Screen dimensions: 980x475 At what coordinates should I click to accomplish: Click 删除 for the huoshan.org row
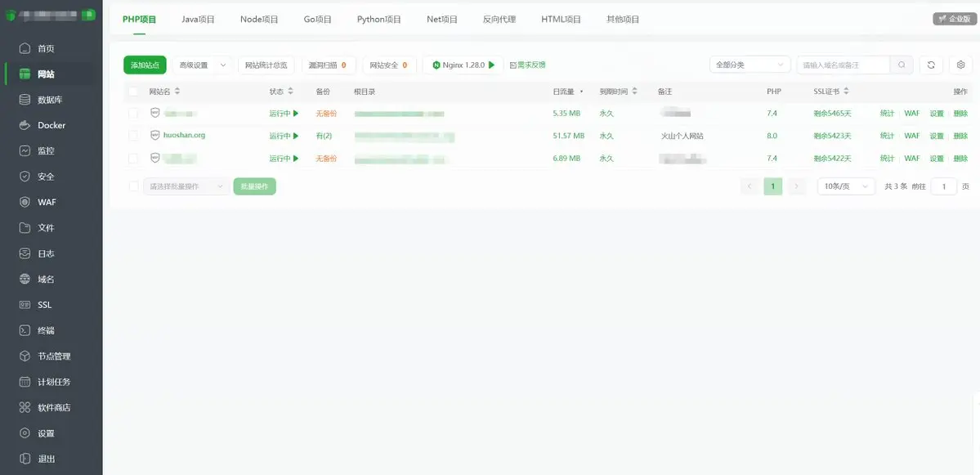[x=960, y=136]
